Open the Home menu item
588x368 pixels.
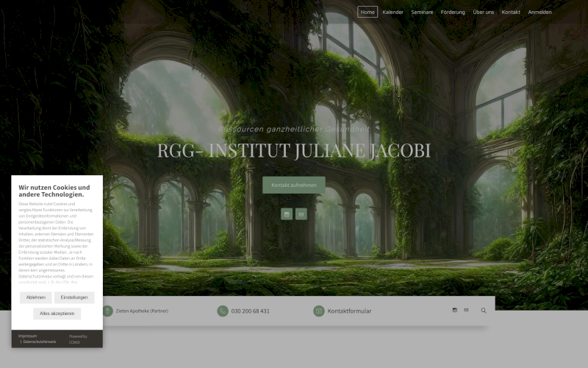(367, 12)
